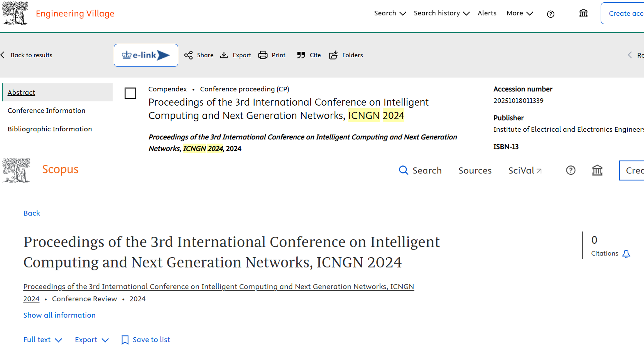This screenshot has height=347, width=644.
Task: Expand Search history dropdown
Action: coord(441,13)
